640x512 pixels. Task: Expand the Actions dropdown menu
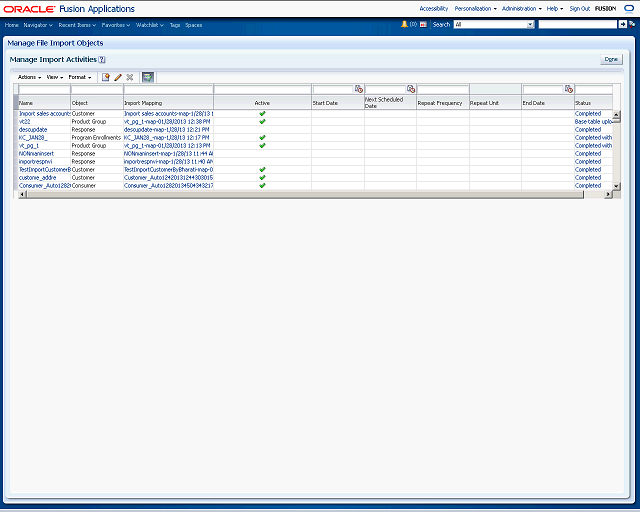click(29, 77)
